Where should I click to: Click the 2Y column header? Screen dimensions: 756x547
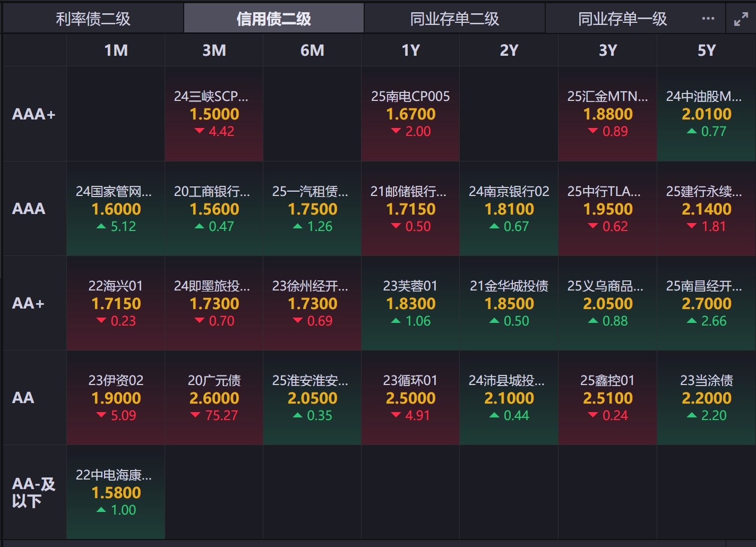coord(509,50)
